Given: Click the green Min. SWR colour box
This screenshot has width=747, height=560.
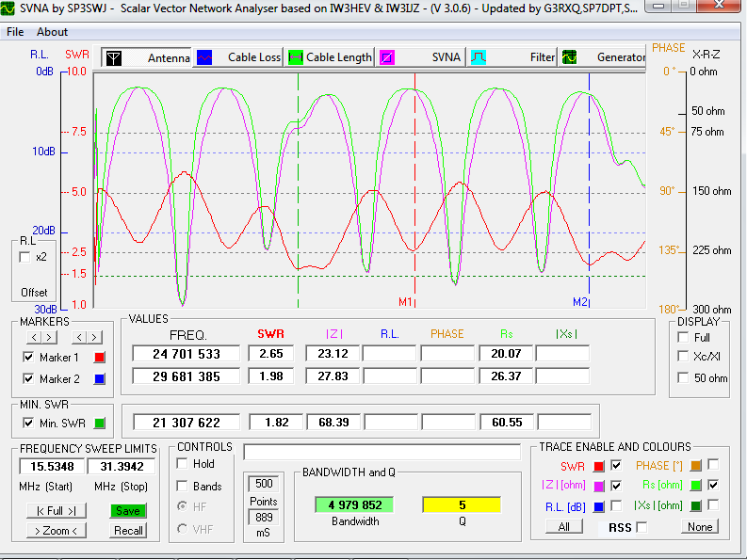Looking at the screenshot, I should [100, 424].
